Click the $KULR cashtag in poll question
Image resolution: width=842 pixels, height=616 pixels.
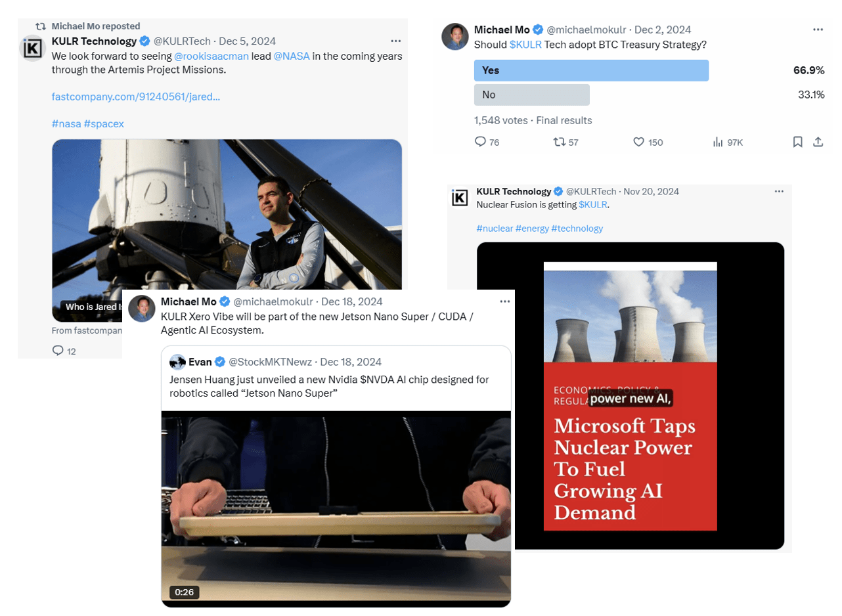click(525, 45)
